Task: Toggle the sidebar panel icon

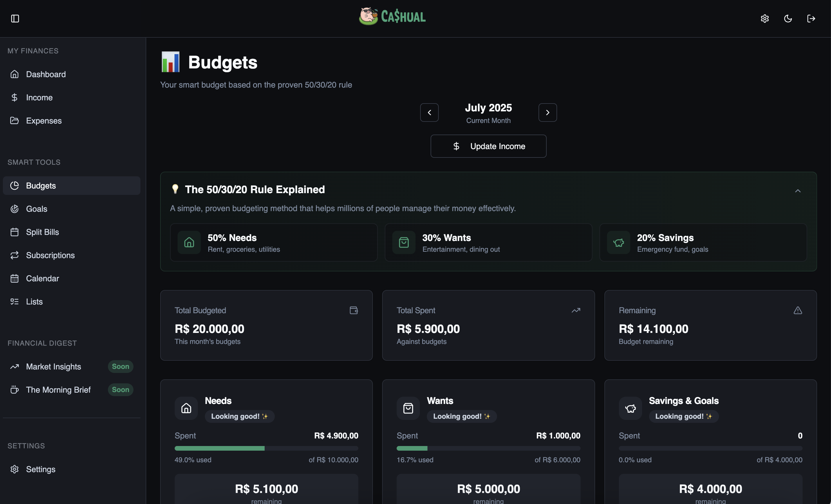Action: (x=15, y=19)
